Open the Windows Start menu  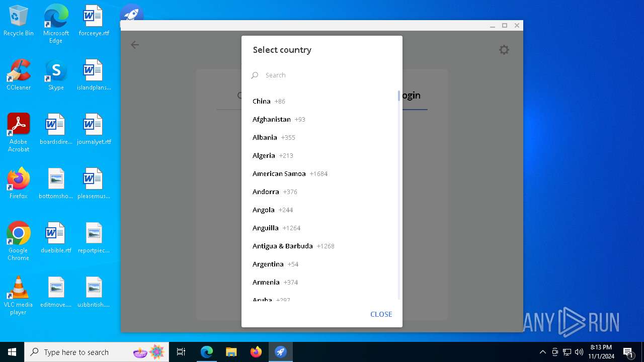point(12,352)
